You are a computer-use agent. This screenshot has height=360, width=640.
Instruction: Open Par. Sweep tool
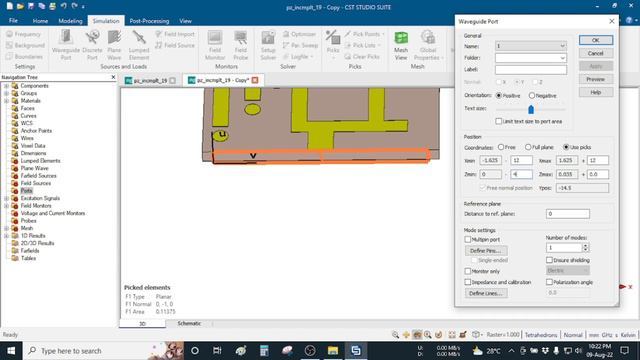coord(300,45)
